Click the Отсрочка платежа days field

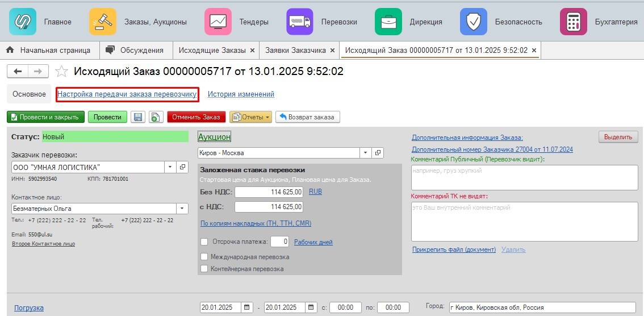(x=280, y=242)
